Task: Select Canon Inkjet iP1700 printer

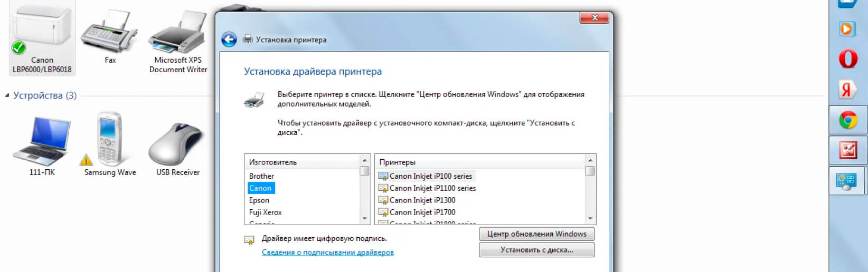Action: 417,212
